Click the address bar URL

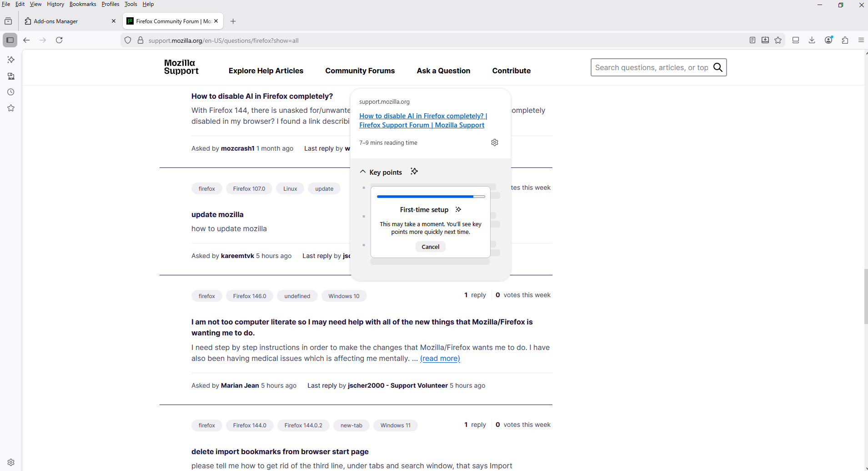(x=223, y=41)
